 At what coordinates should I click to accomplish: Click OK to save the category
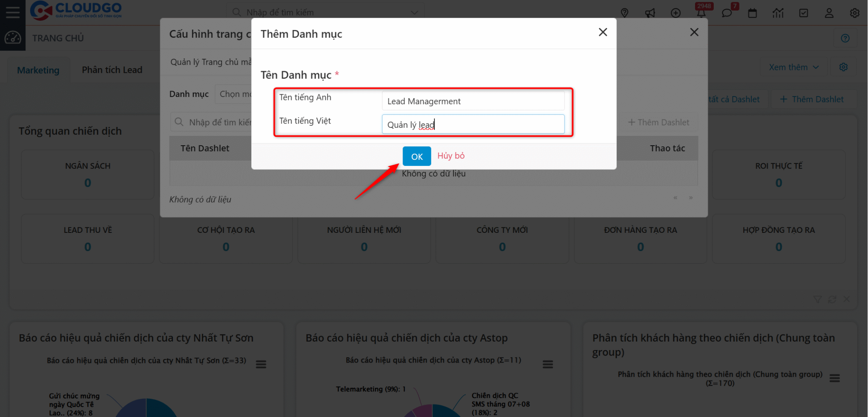click(417, 156)
